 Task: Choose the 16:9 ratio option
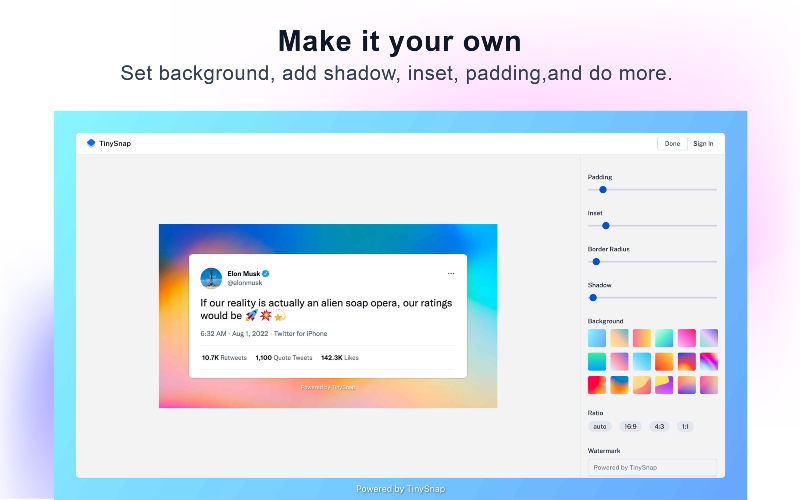(631, 427)
